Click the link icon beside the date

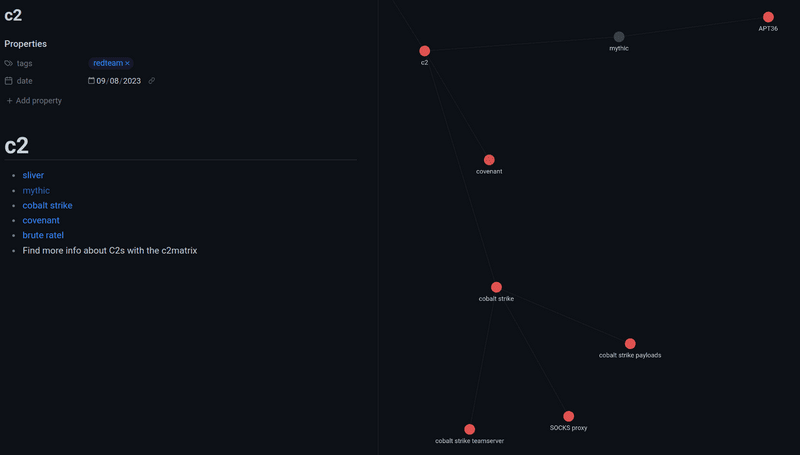click(x=152, y=81)
